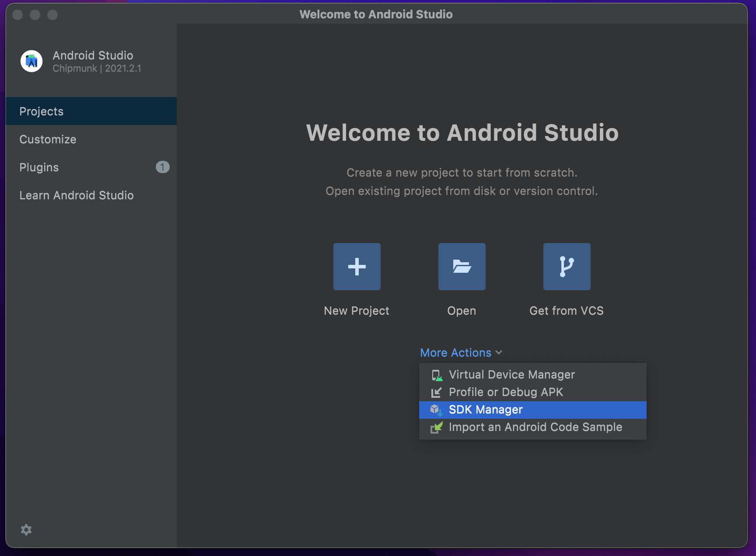The image size is (756, 556).
Task: Click the Chipmunk 2021.2.1 version text
Action: point(97,68)
